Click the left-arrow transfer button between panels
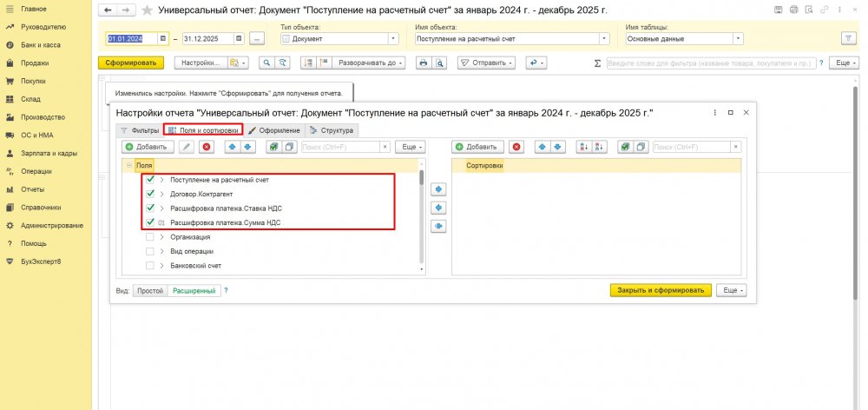 point(437,208)
